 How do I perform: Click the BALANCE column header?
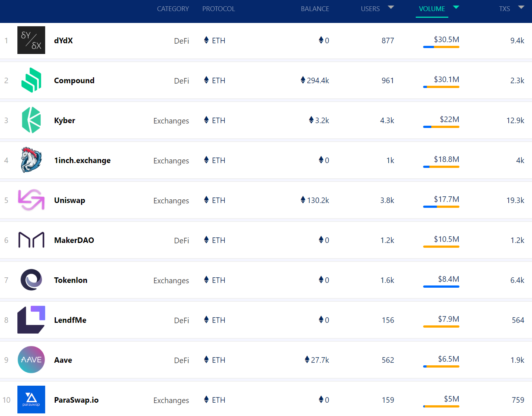(315, 9)
